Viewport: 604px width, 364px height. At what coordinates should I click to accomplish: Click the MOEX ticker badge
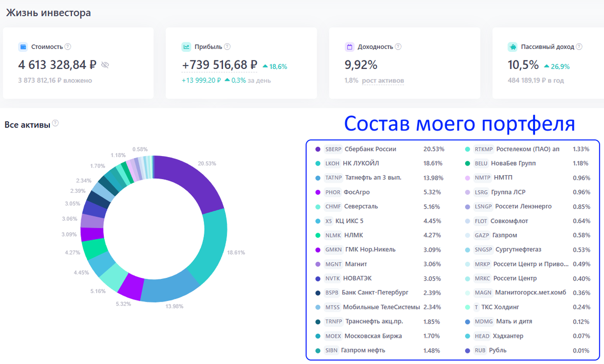(x=333, y=336)
